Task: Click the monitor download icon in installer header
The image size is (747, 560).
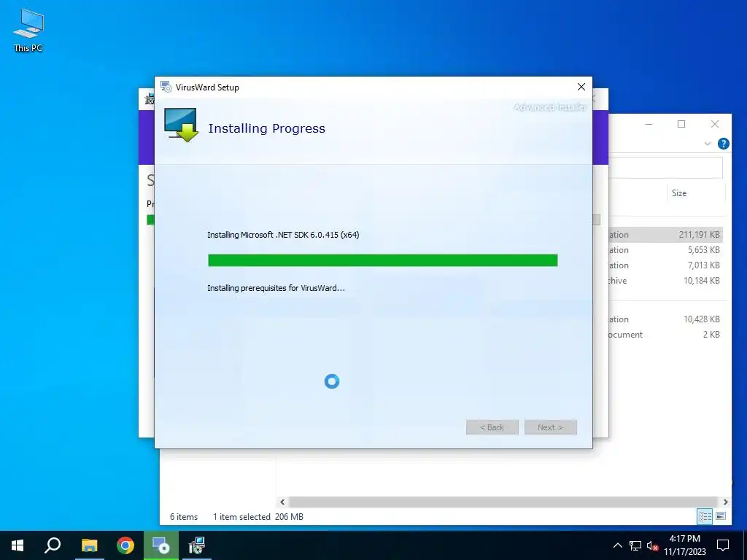Action: pos(181,125)
